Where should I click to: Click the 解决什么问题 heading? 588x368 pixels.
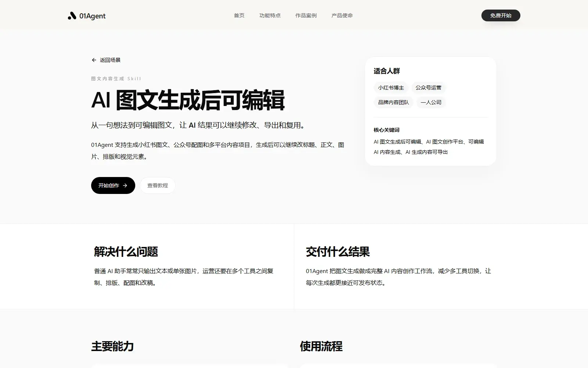coord(126,252)
